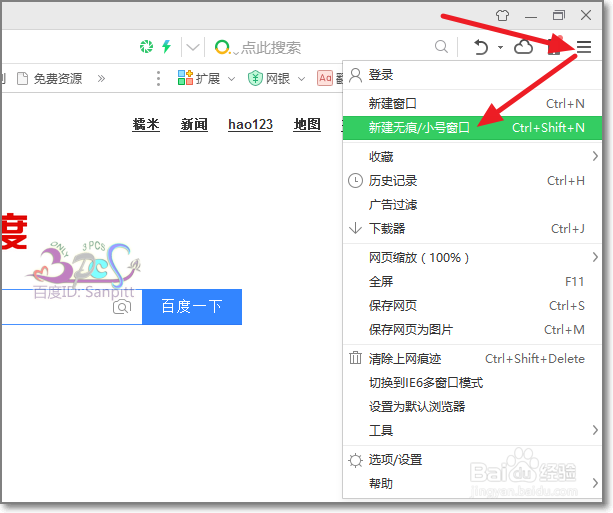Open the hao123 link
Viewport: 613px width, 513px height.
pyautogui.click(x=250, y=124)
